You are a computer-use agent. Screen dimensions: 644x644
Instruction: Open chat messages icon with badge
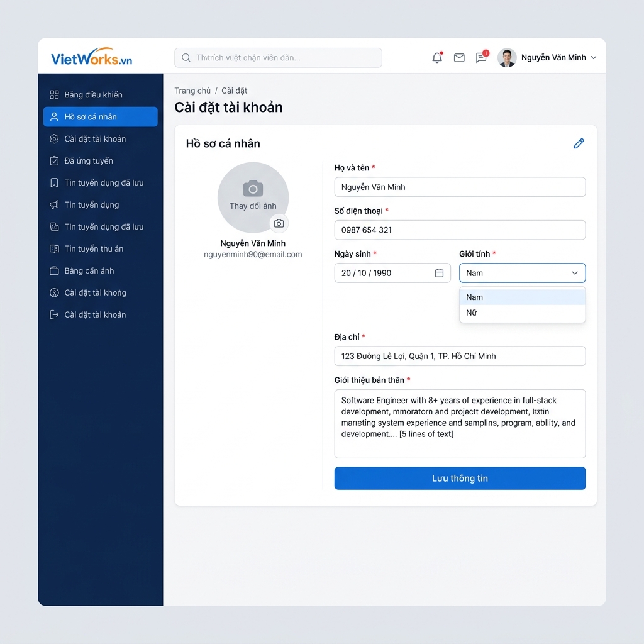[481, 58]
